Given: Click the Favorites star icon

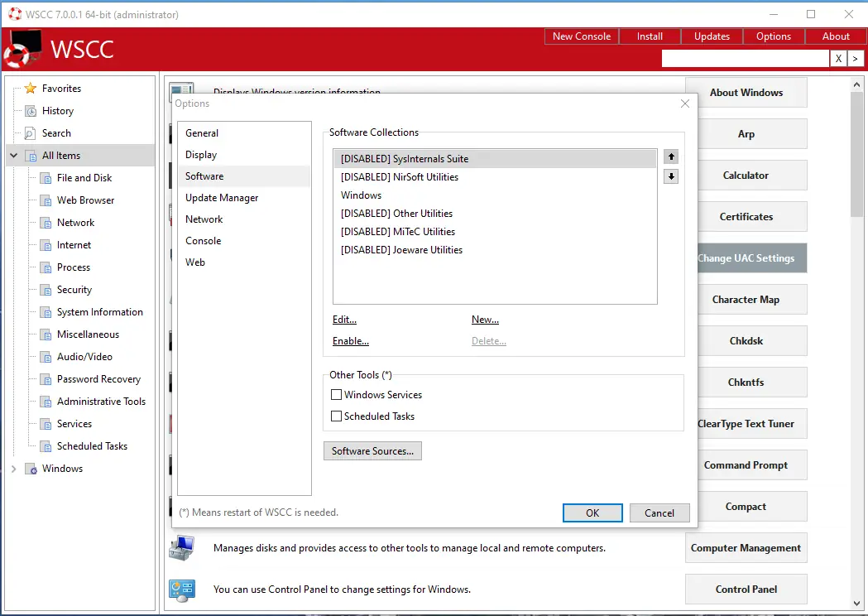Looking at the screenshot, I should pyautogui.click(x=31, y=88).
